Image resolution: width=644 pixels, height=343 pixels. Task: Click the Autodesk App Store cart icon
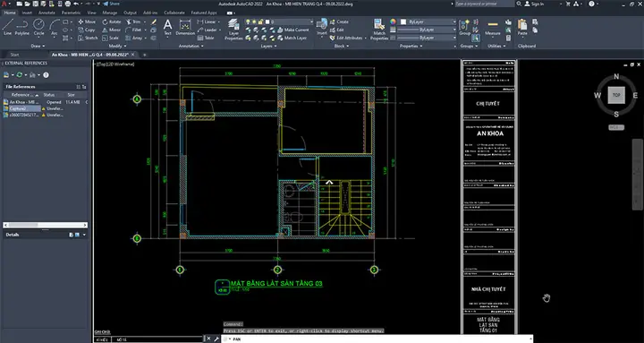[x=568, y=4]
